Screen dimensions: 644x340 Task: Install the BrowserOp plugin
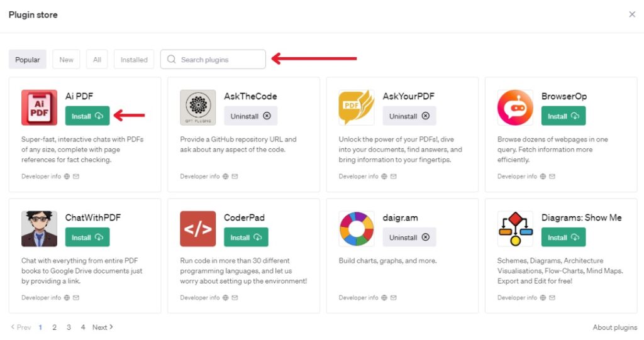[563, 116]
